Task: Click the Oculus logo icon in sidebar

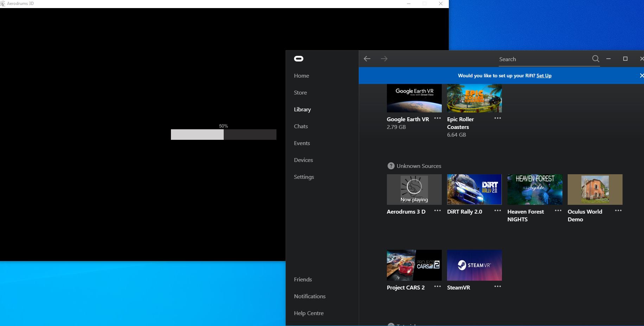Action: (299, 59)
